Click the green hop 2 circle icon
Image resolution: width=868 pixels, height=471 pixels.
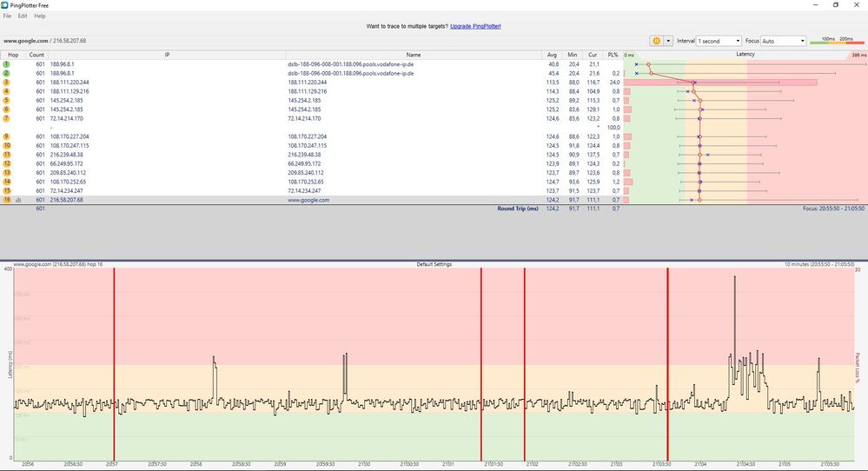pyautogui.click(x=7, y=73)
